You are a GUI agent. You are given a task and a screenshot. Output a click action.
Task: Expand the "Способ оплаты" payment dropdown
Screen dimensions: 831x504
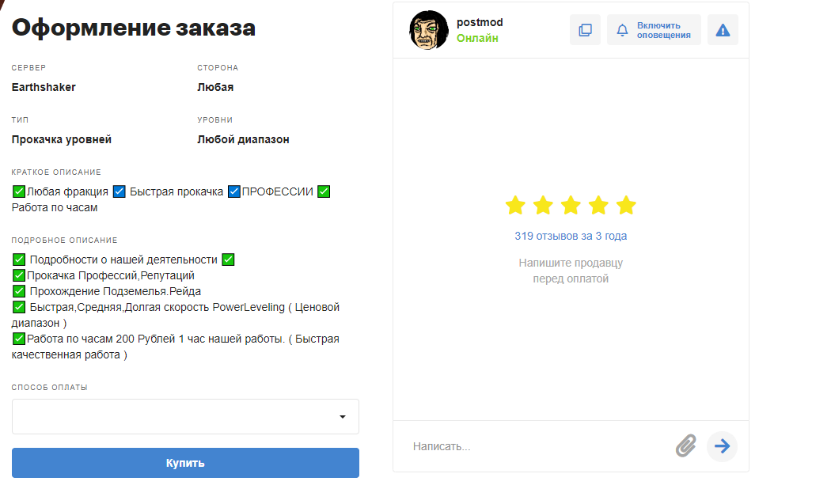pyautogui.click(x=185, y=417)
